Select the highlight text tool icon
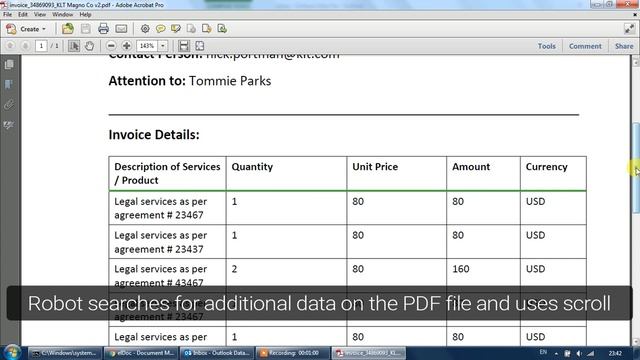Screen dimensions: 640x360 [x=176, y=29]
